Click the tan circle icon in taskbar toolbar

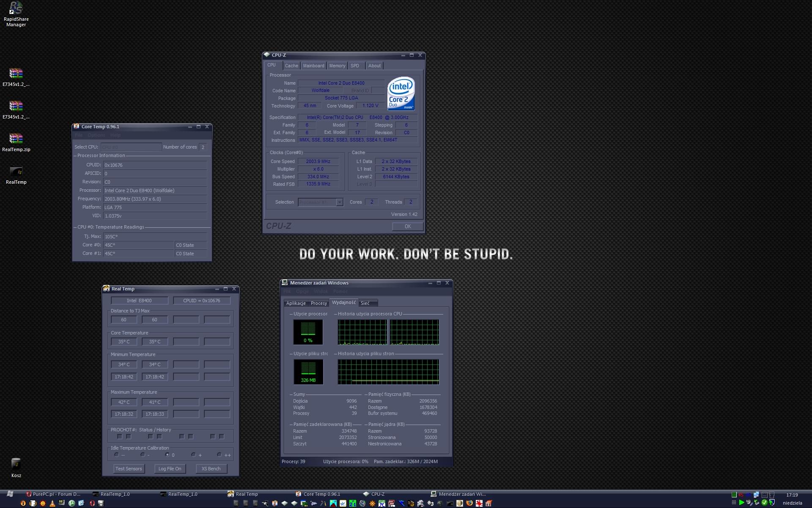[x=459, y=503]
